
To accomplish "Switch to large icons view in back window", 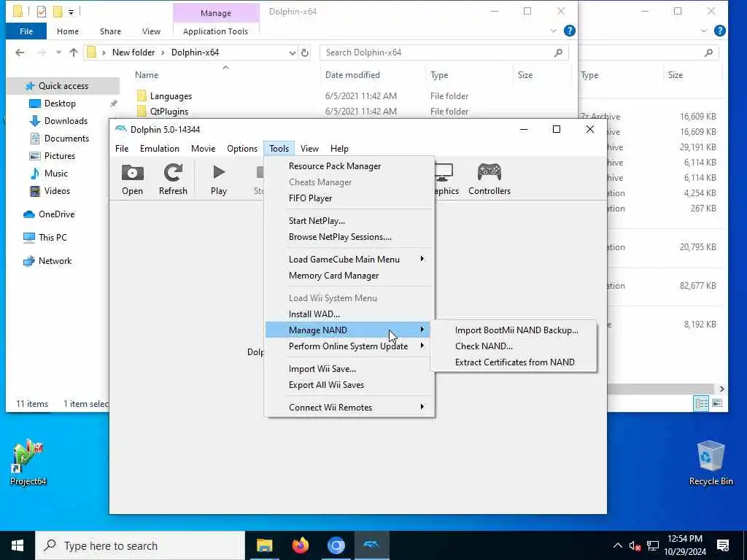I will 716,403.
